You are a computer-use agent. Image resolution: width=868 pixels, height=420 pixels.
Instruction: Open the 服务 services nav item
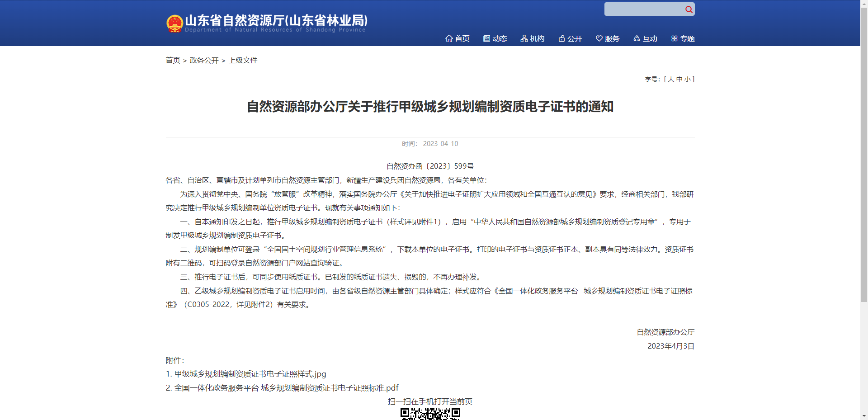608,39
